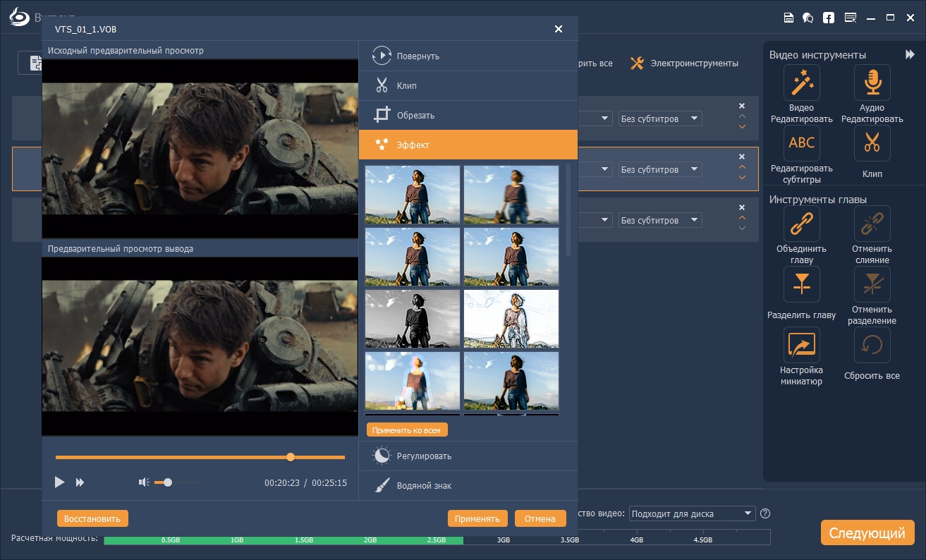Open the Video Редактировать tool
The width and height of the screenshot is (926, 560).
pyautogui.click(x=801, y=83)
